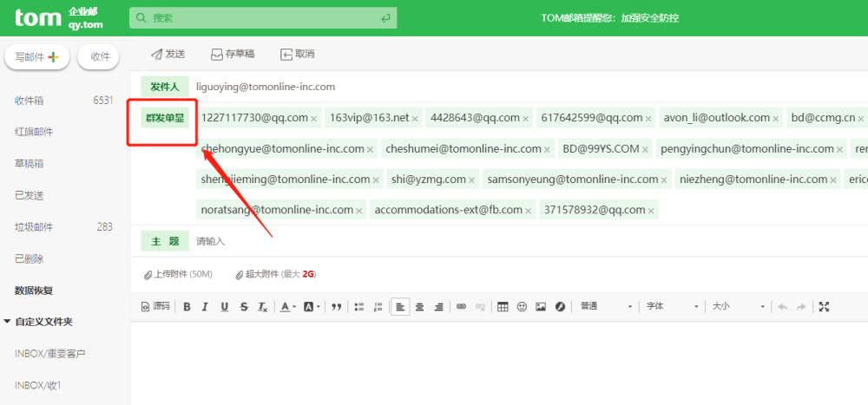This screenshot has height=405, width=868.
Task: Align text right
Action: point(438,306)
